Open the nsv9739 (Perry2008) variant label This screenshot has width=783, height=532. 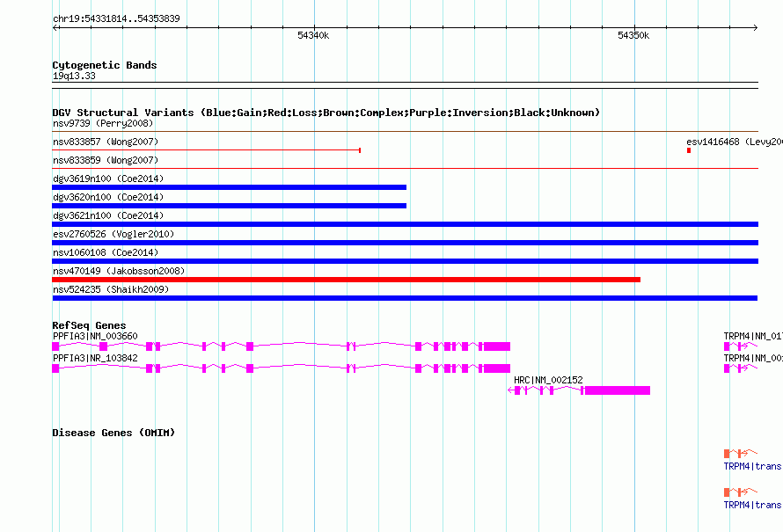103,123
